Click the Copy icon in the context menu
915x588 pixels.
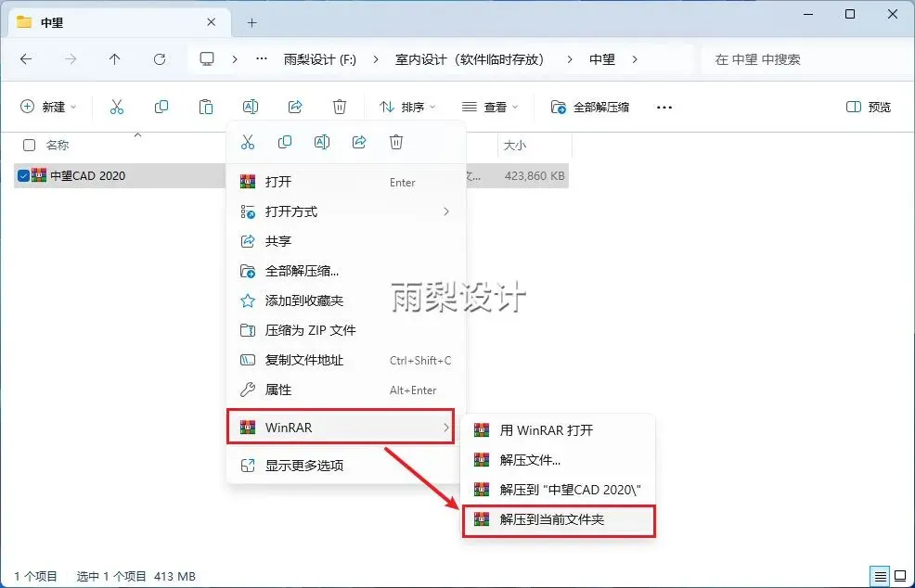[285, 142]
